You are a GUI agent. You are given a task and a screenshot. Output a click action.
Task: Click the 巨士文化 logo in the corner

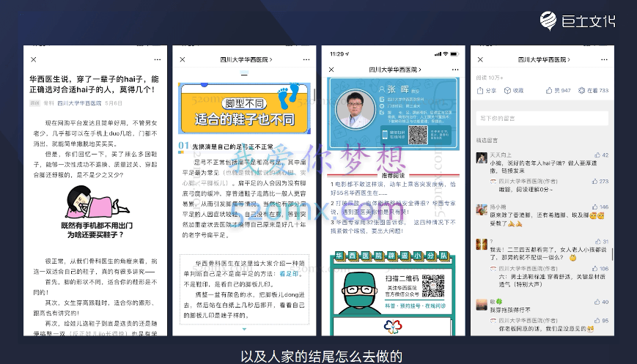coord(578,21)
